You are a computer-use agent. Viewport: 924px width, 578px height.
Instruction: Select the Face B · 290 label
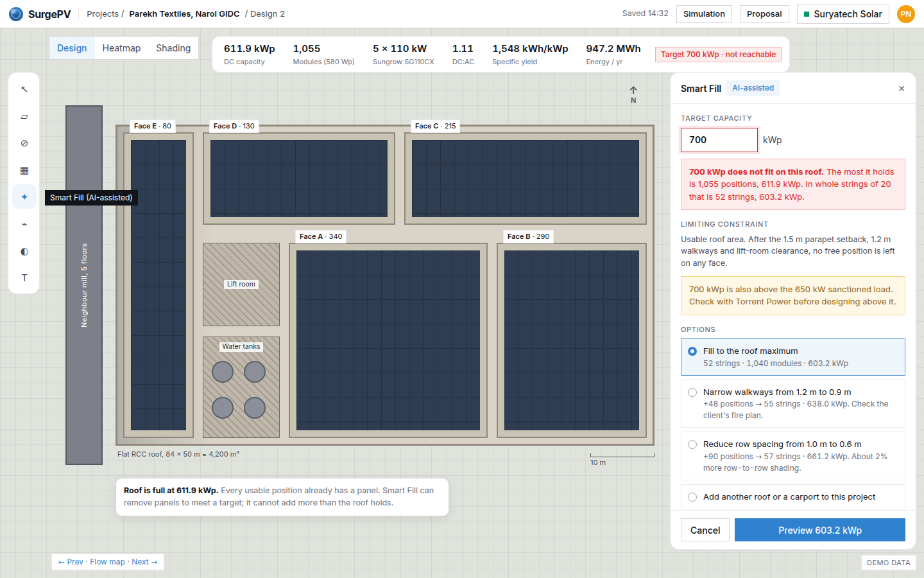[529, 236]
